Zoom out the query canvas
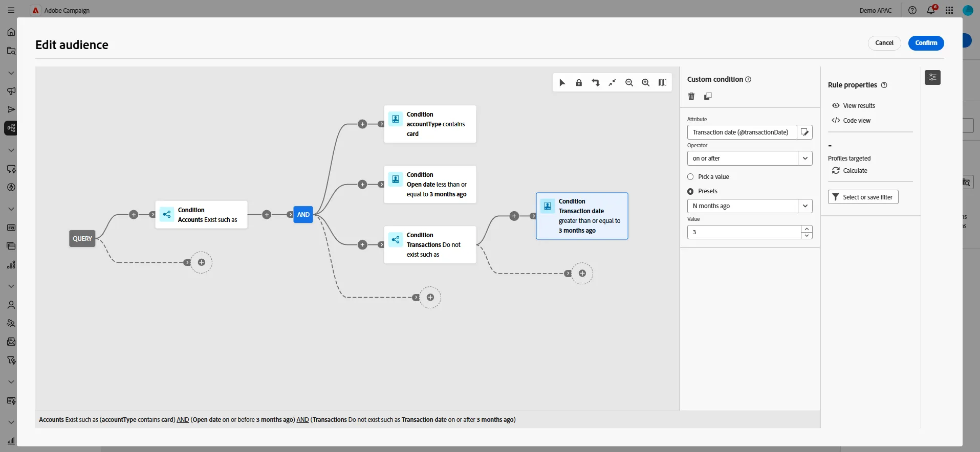 click(x=629, y=83)
